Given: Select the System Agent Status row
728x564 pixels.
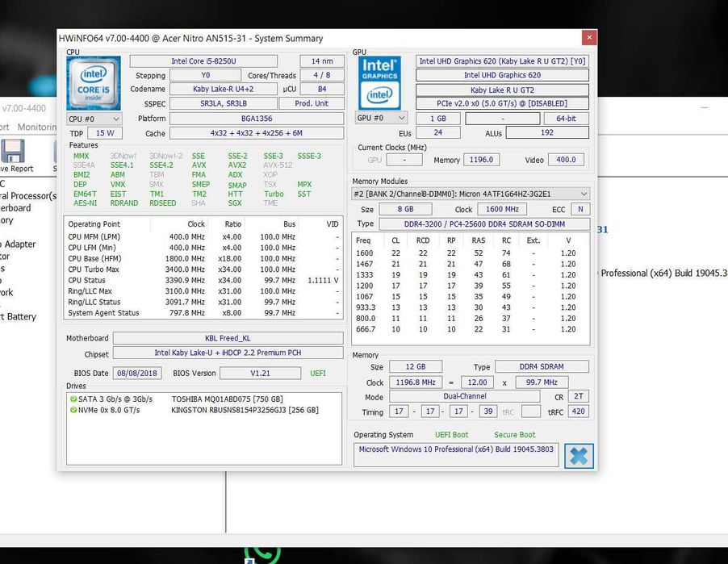Looking at the screenshot, I should point(203,313).
